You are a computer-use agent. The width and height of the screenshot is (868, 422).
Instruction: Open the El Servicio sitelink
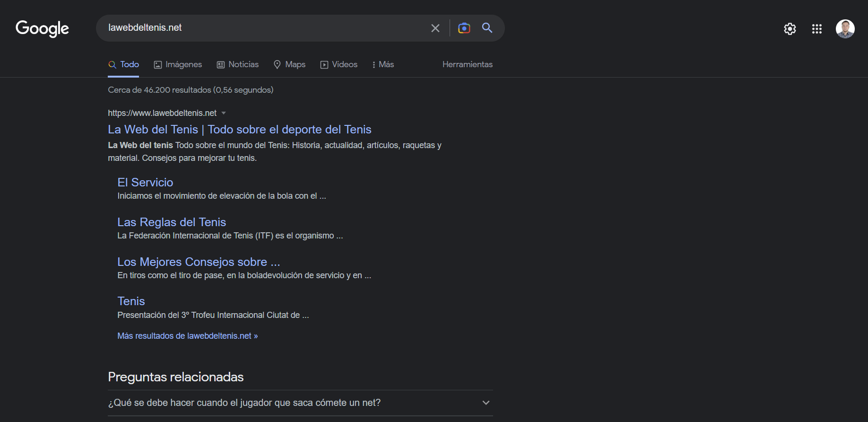145,183
